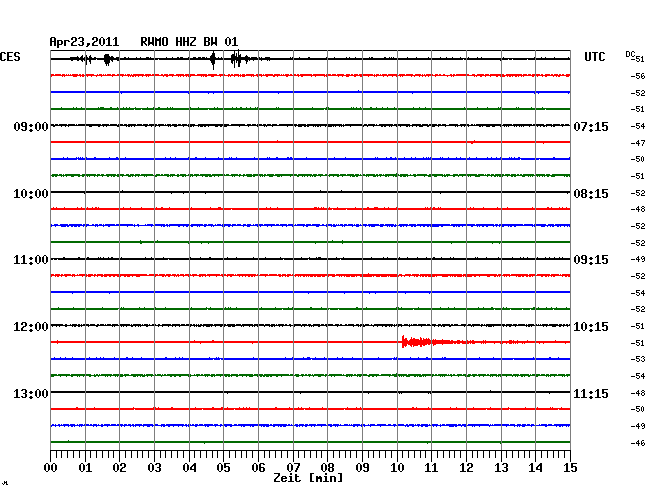Viewport: 650px width, 494px height.
Task: Click the -53 DC offset value
Action: pyautogui.click(x=638, y=359)
